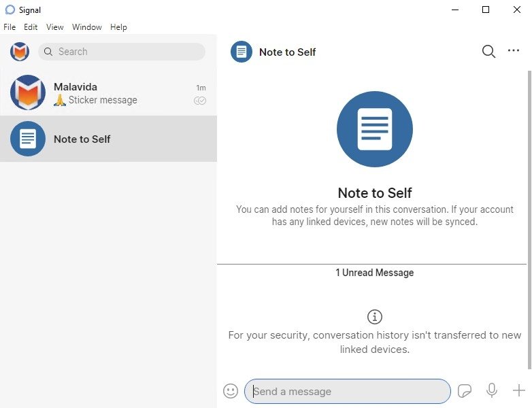Click the Note to Self avatar in the chat header
This screenshot has height=408, width=532.
[242, 52]
